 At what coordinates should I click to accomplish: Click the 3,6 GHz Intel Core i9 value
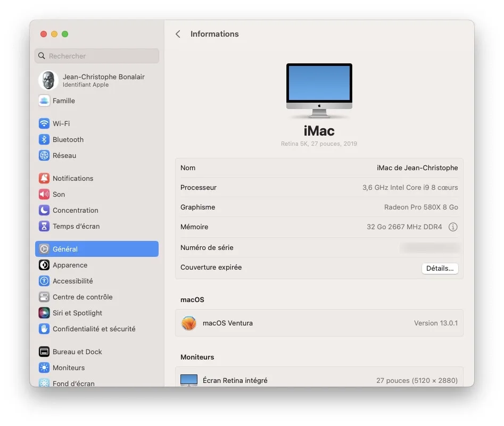coord(410,187)
